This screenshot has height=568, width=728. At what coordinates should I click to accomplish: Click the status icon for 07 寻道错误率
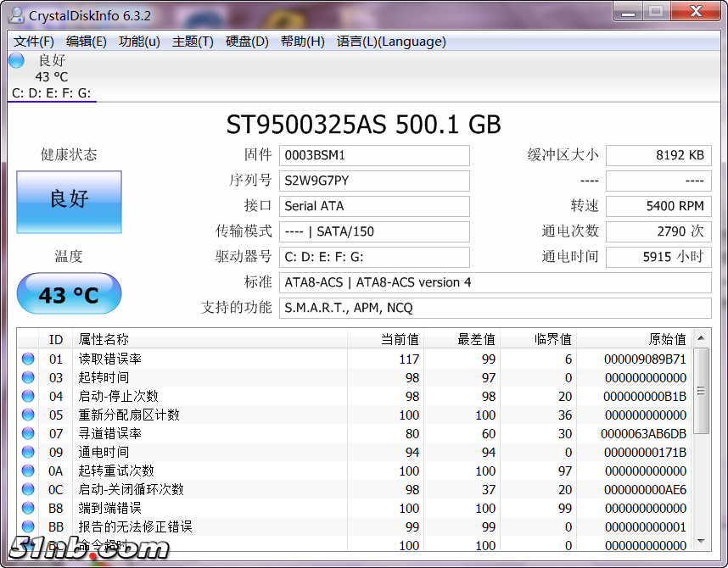coord(28,433)
